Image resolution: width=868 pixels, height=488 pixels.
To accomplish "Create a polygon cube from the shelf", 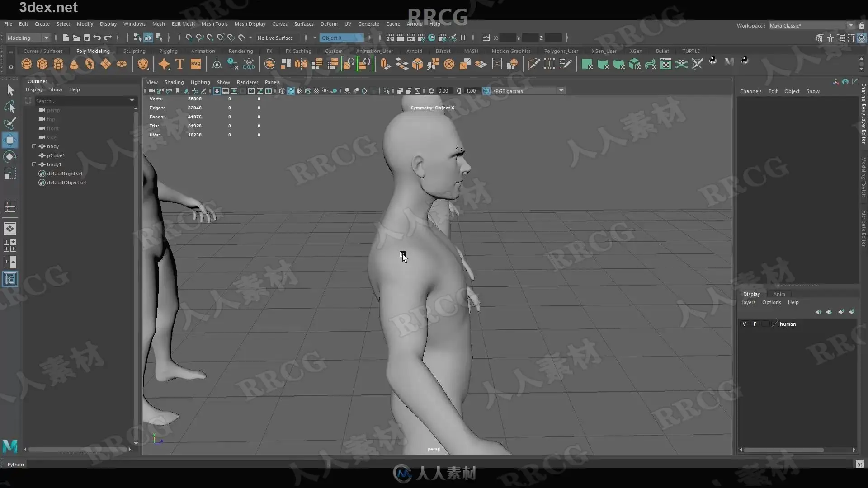I will click(42, 64).
